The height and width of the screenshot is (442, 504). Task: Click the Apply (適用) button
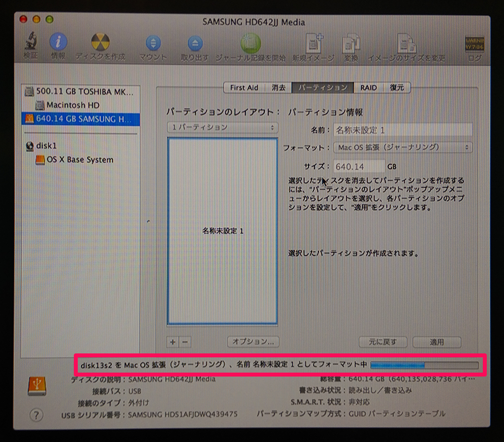pyautogui.click(x=437, y=342)
